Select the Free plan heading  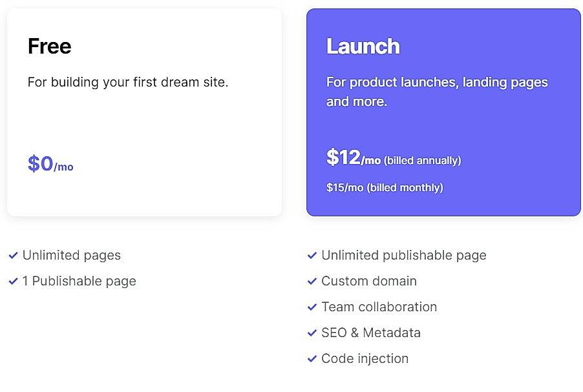(x=49, y=46)
